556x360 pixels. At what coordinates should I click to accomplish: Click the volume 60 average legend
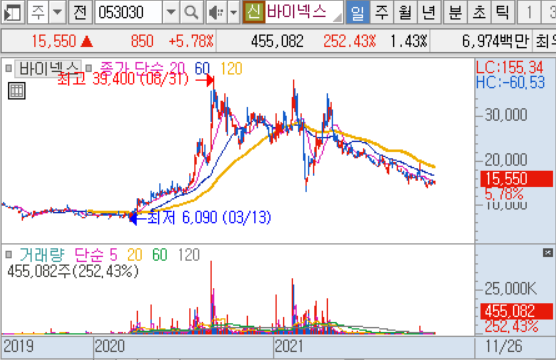pyautogui.click(x=160, y=254)
